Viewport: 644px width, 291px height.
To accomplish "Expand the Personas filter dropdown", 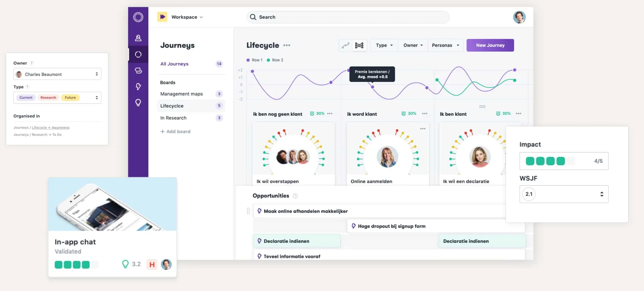I will 445,45.
